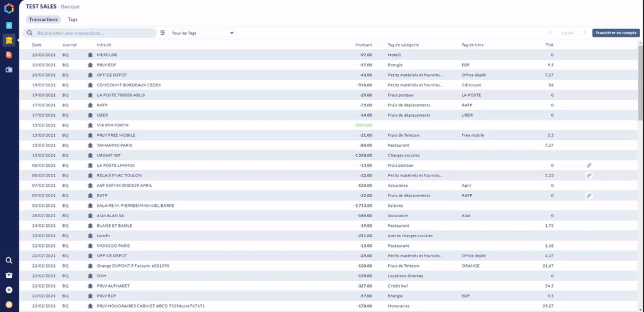Screen dimensions: 644x312
Task: Click the green 3 072,00 amount
Action: (364, 125)
